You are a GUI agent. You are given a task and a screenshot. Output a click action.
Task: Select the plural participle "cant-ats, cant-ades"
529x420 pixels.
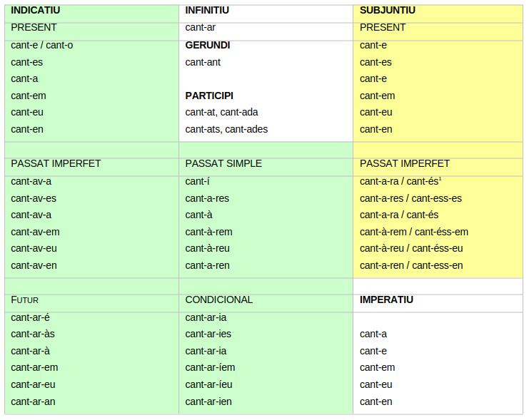(226, 129)
